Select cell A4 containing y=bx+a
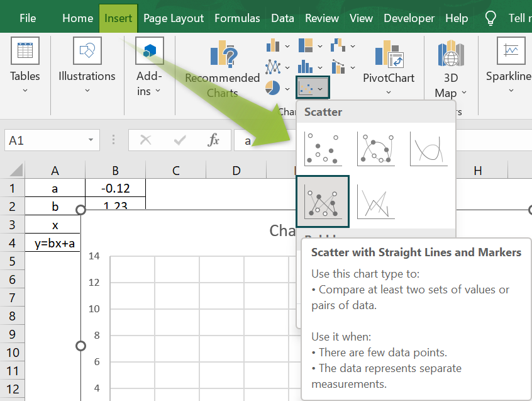The image size is (532, 401). coord(53,243)
